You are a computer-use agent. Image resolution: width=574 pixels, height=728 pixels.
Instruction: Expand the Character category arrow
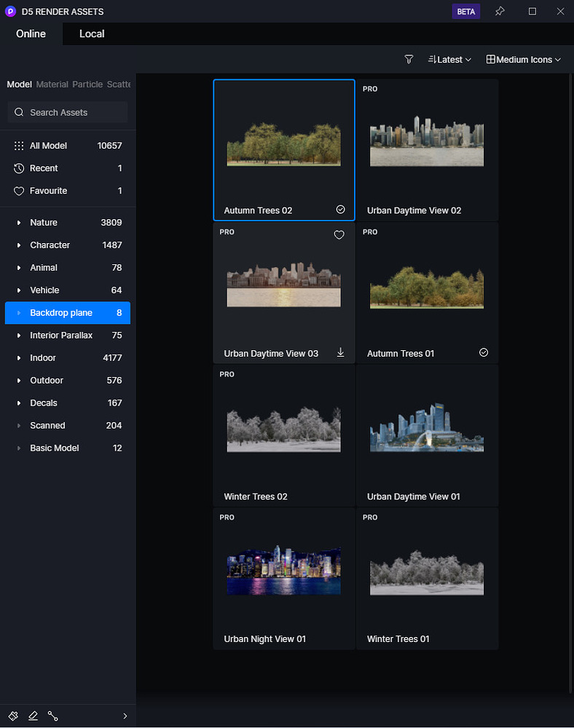coord(19,245)
